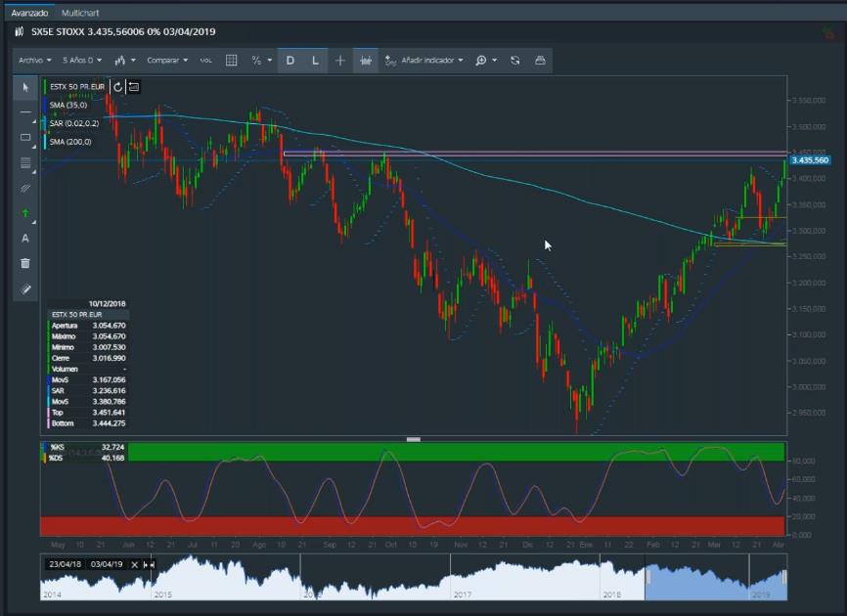Toggle the D scale button
Screen dimensions: 847x616
pyautogui.click(x=290, y=61)
